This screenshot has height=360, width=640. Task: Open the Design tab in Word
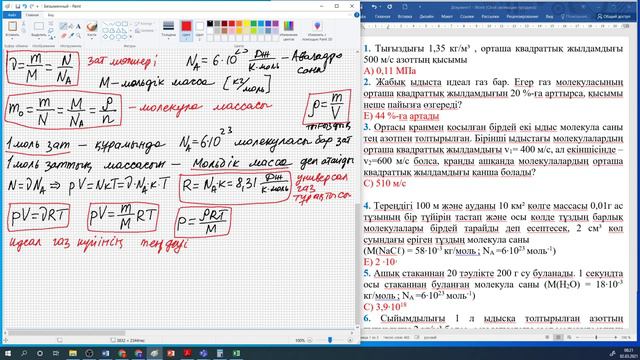click(426, 17)
